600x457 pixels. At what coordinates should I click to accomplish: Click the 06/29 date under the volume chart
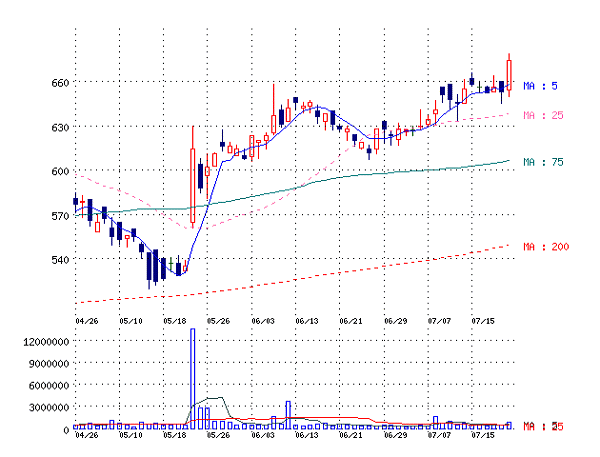(396, 435)
